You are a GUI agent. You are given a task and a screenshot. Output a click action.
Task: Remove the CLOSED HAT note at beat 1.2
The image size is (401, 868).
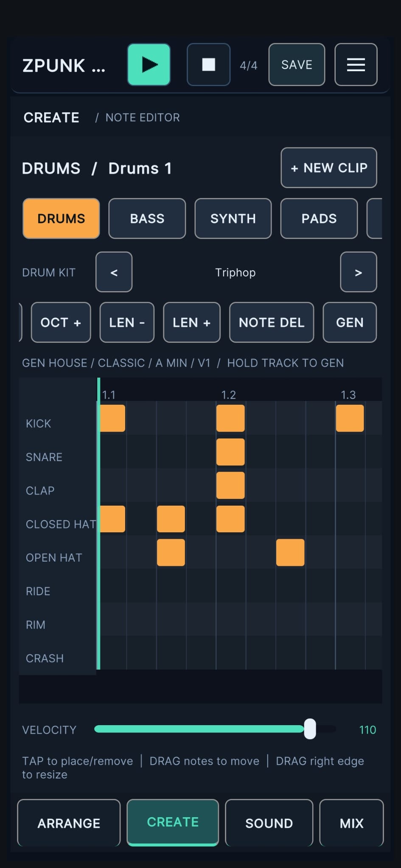(x=230, y=519)
